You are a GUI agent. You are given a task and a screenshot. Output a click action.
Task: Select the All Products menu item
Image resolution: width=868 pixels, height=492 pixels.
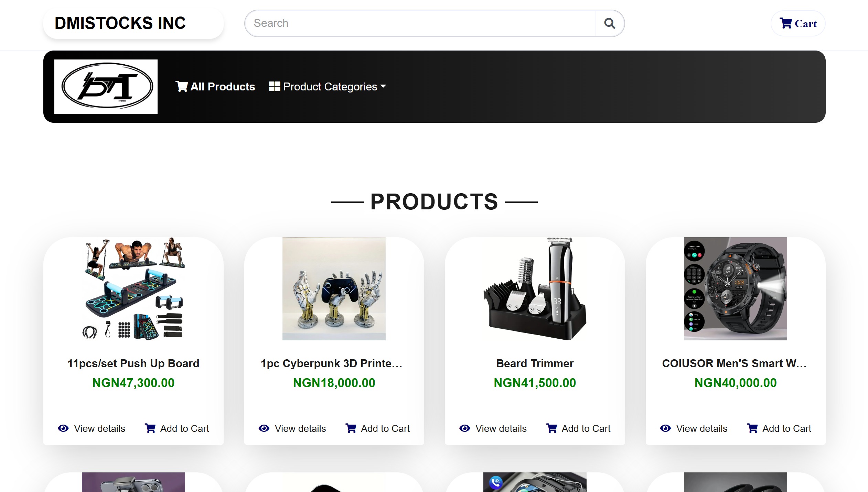pos(223,87)
